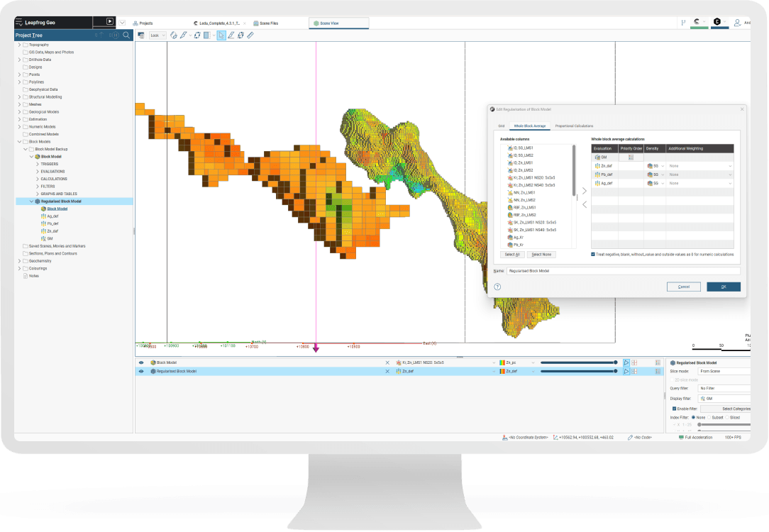Adjust the Block Model opacity slider
The height and width of the screenshot is (532, 769).
pos(579,363)
